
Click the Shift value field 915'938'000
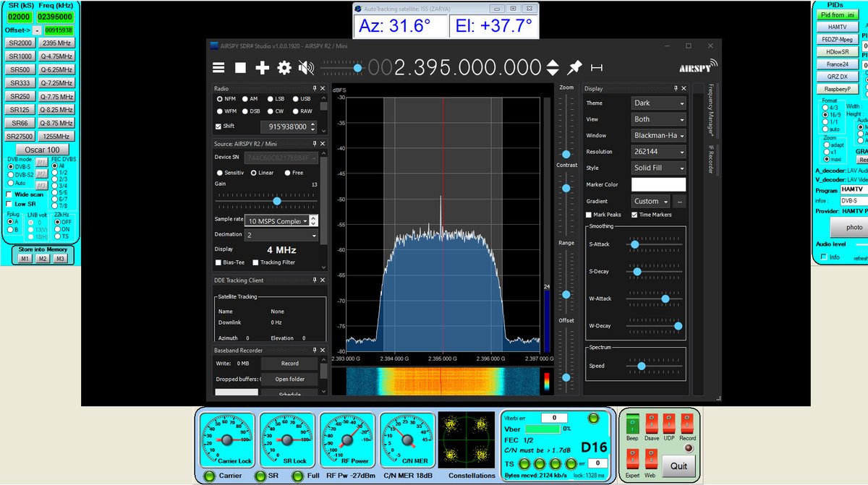pos(284,126)
